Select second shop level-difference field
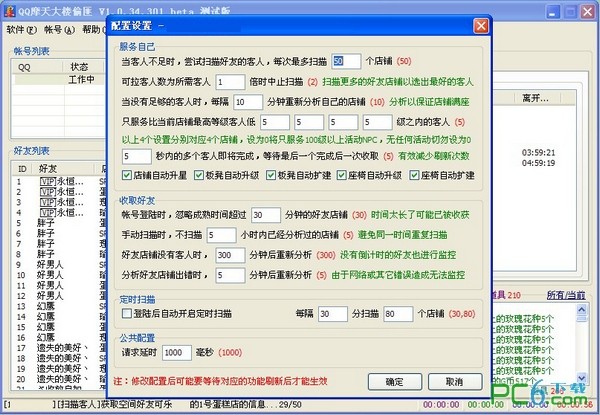Image resolution: width=600 pixels, height=415 pixels. pyautogui.click(x=309, y=122)
